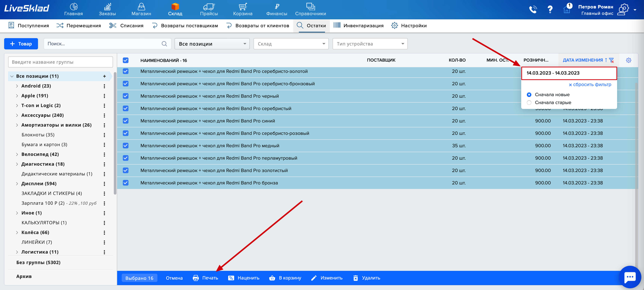
Task: Click the LiveSklad logo
Action: pyautogui.click(x=27, y=8)
